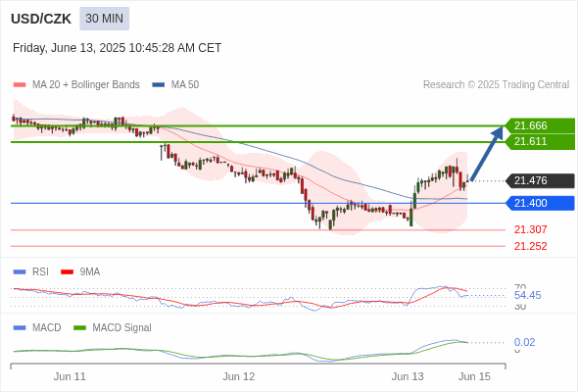Select the 21.476 current price label
578x392 pixels.
(540, 180)
